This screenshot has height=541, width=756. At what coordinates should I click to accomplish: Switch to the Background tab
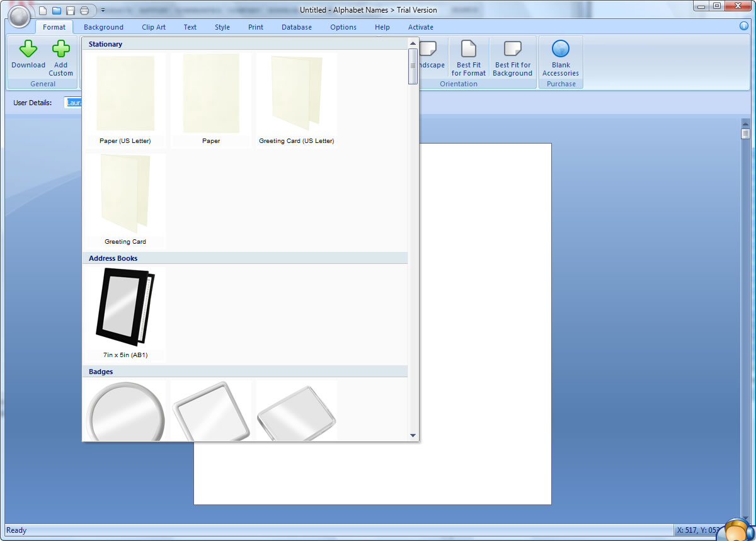tap(103, 27)
